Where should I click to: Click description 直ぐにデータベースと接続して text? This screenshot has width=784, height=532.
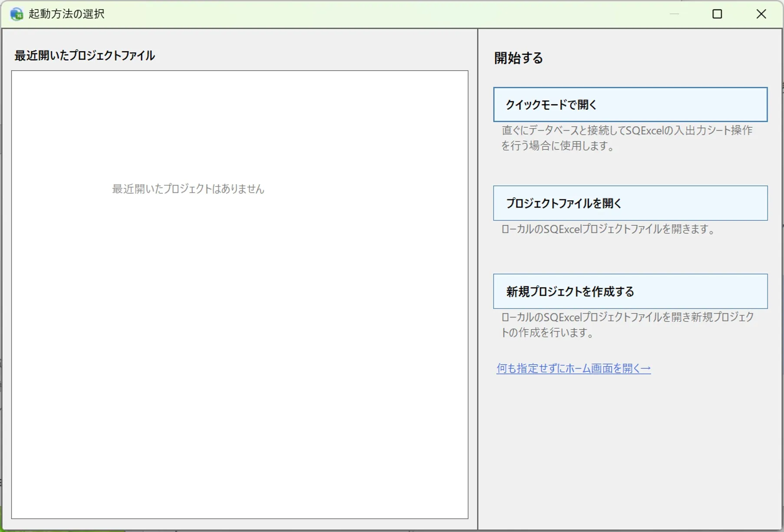pyautogui.click(x=627, y=138)
